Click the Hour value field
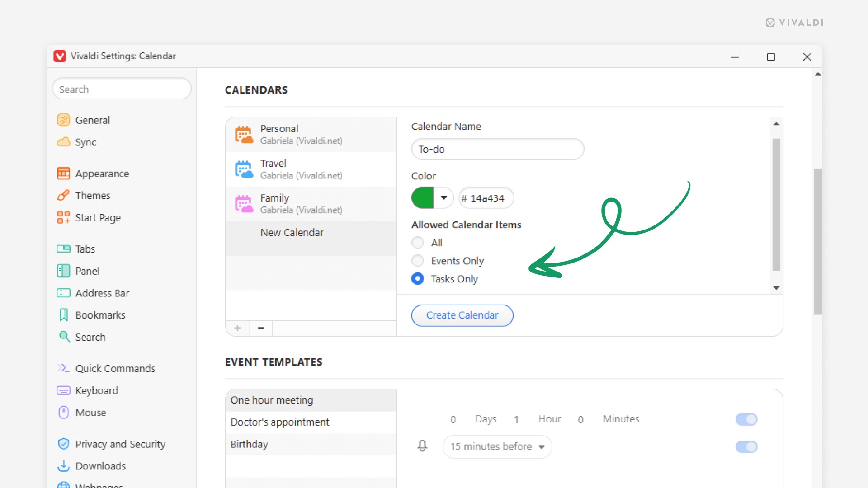 tap(516, 419)
